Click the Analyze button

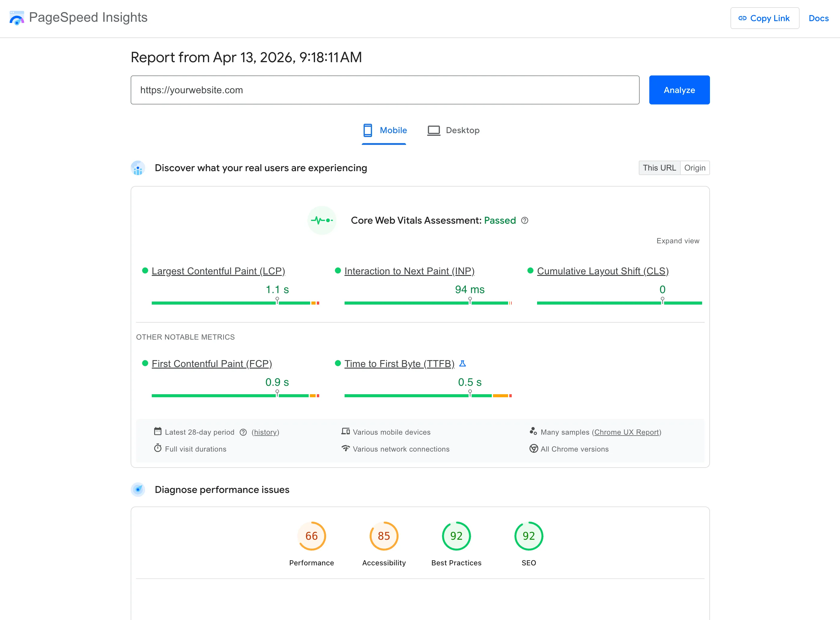[x=679, y=90]
